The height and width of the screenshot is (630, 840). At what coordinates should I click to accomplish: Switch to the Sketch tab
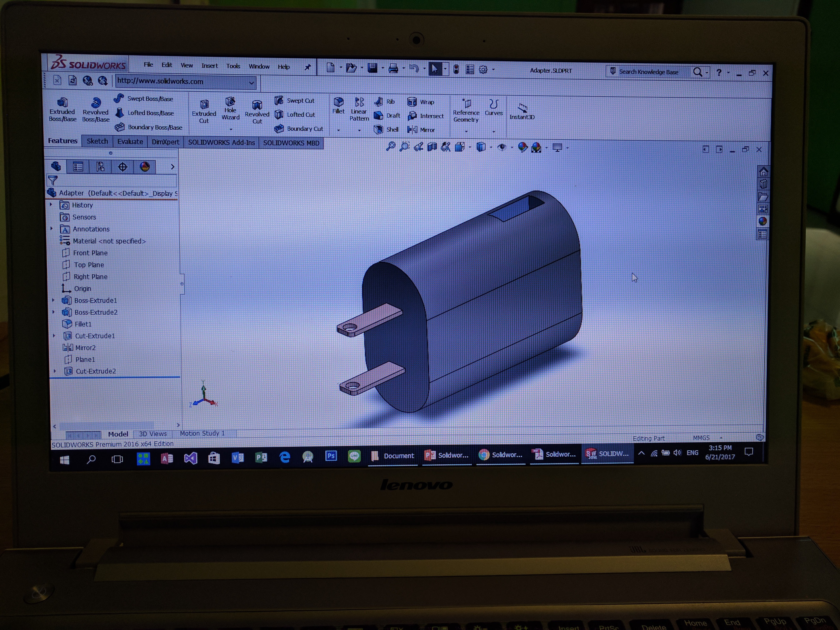(x=97, y=141)
